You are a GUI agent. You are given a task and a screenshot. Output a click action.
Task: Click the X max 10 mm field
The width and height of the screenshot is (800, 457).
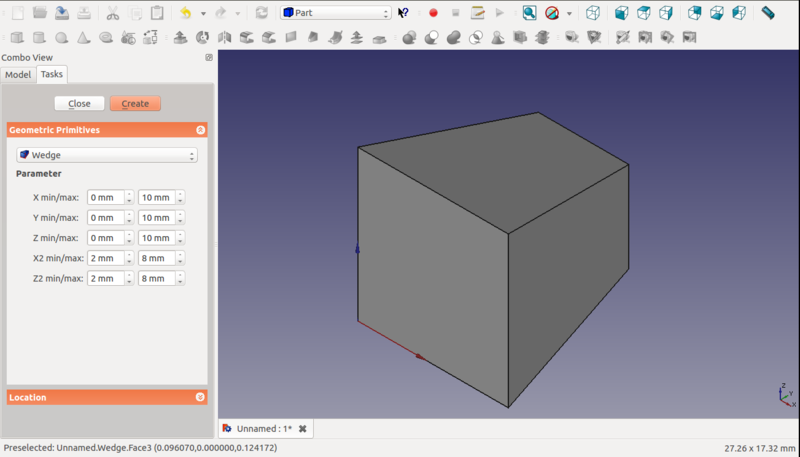click(156, 197)
